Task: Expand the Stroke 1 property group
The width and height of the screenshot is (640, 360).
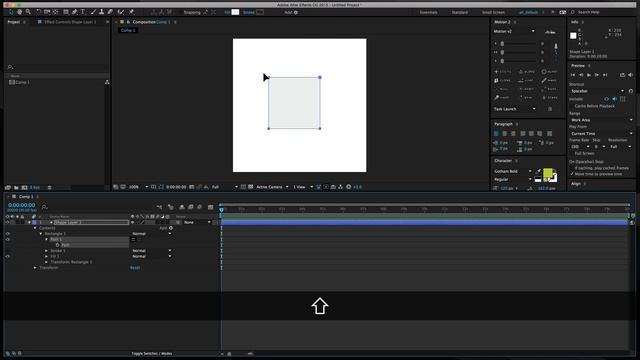Action: [47, 251]
